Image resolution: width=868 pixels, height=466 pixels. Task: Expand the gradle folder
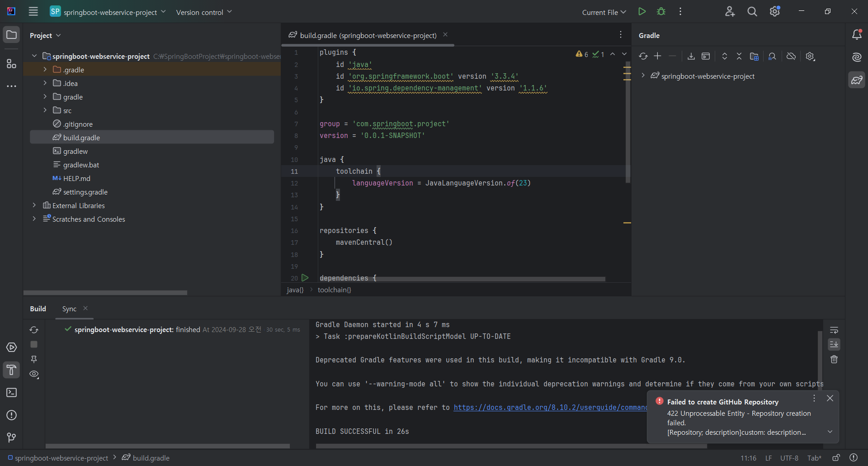[x=45, y=96]
